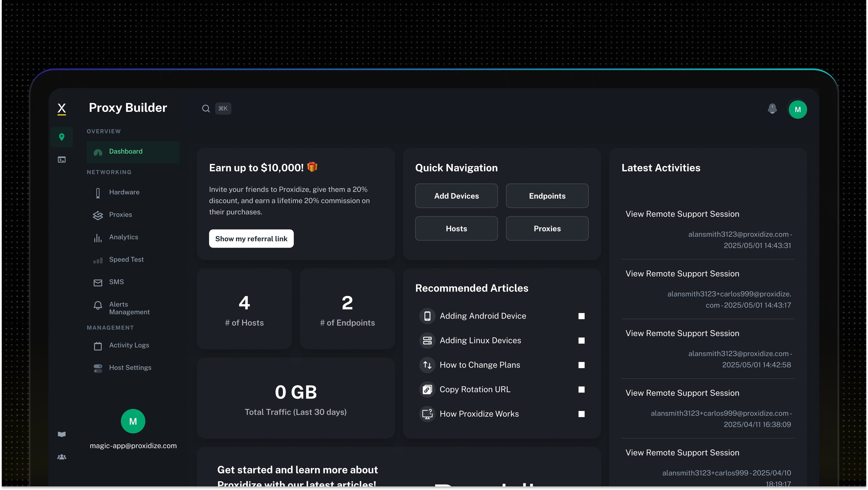Open Dashboard in the sidebar
The width and height of the screenshot is (868, 490).
133,152
